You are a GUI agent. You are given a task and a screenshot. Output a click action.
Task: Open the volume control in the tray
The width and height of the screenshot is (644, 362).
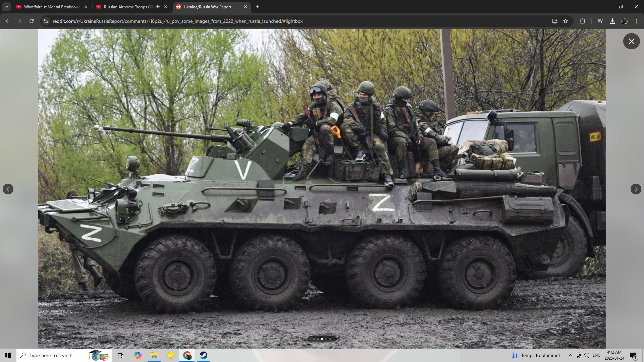[x=587, y=355]
